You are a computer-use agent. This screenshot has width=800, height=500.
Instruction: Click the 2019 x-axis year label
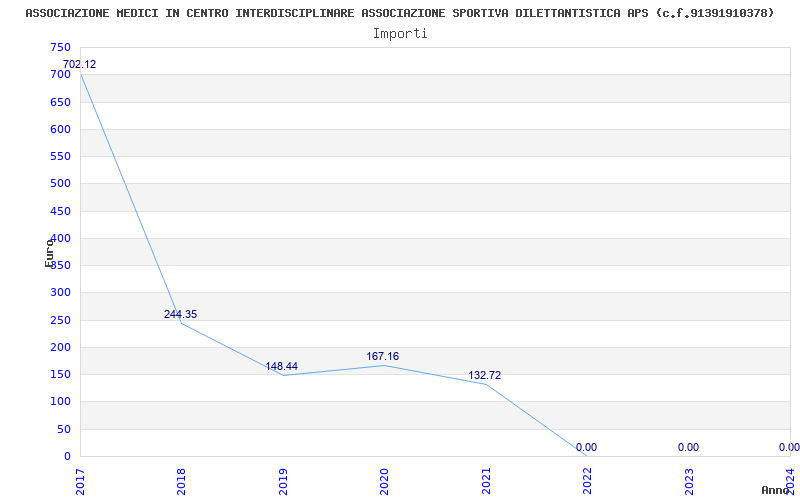pos(283,482)
